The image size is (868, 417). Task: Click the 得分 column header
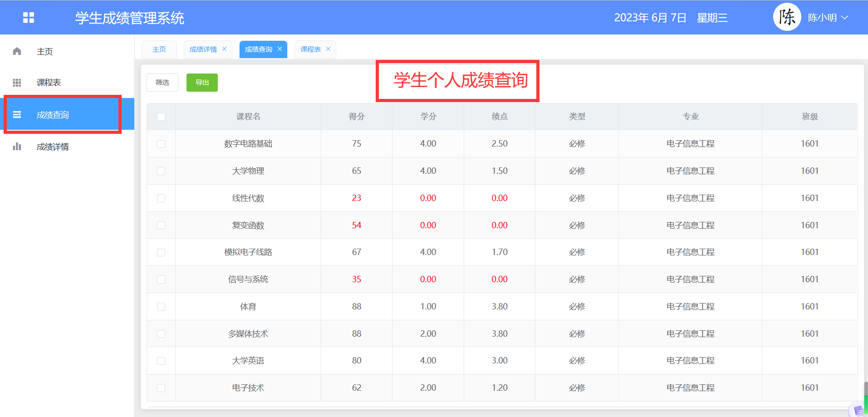point(357,117)
